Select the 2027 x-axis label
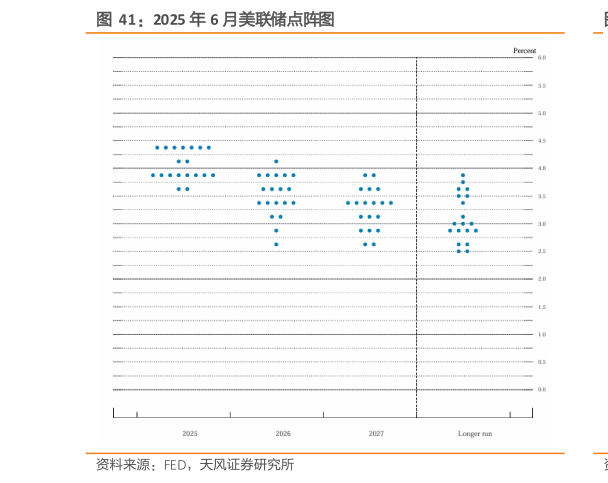Viewport: 608px width, 483px height. point(376,433)
